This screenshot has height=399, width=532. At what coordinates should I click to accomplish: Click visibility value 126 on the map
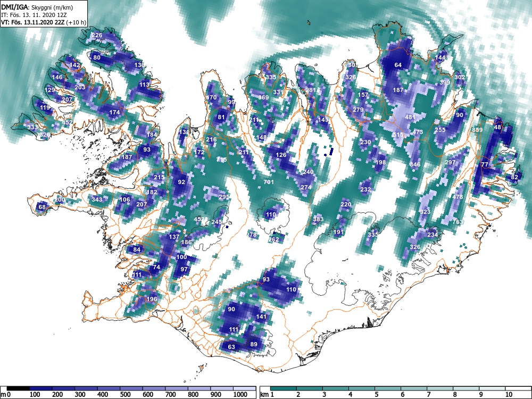point(281,155)
